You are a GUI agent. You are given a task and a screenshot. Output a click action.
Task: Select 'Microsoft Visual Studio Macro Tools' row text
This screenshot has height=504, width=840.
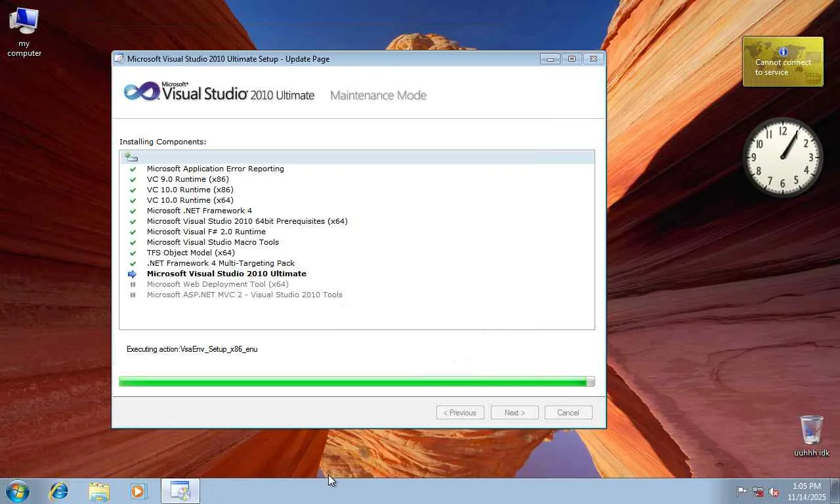coord(213,242)
